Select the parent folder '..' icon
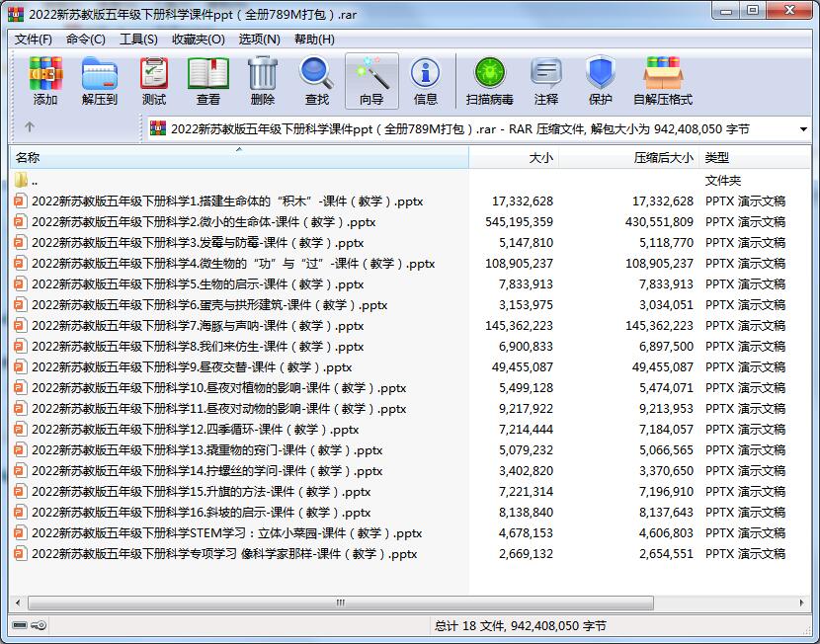Image resolution: width=820 pixels, height=644 pixels. click(21, 181)
